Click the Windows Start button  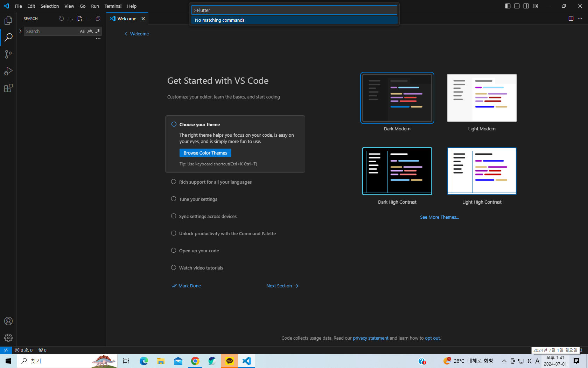pos(8,361)
